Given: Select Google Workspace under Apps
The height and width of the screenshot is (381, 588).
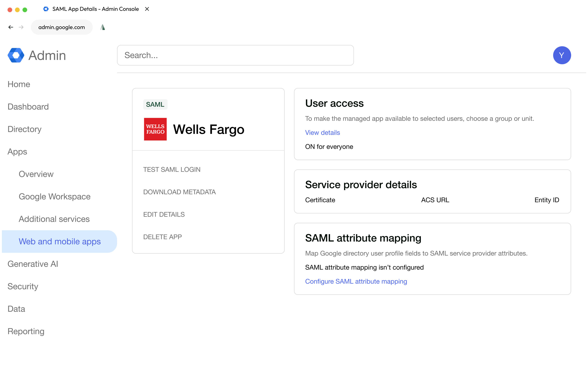Looking at the screenshot, I should tap(55, 196).
